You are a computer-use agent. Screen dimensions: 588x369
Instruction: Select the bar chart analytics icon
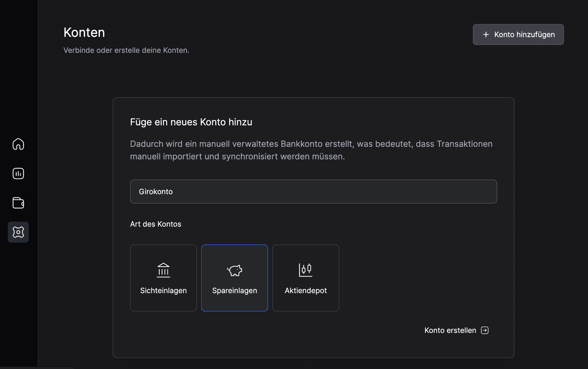tap(18, 173)
